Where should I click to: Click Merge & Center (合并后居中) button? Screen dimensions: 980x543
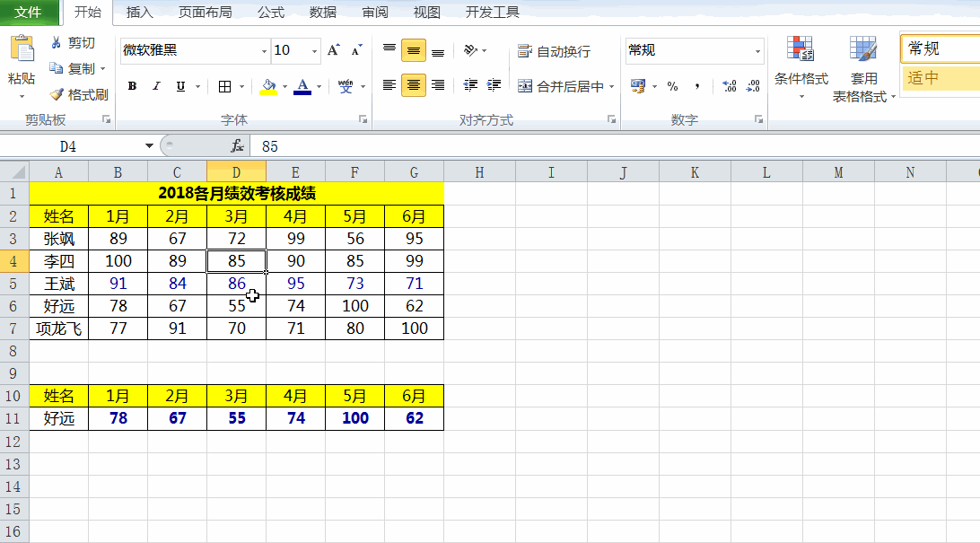(561, 87)
